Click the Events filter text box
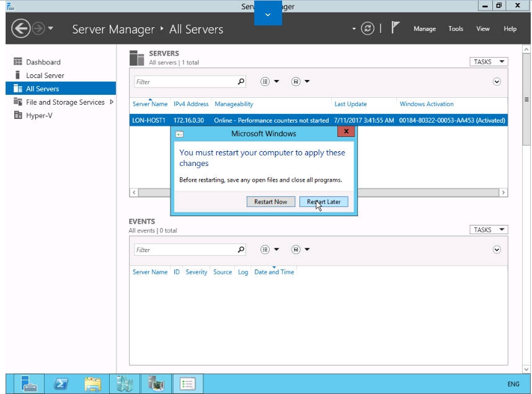532x394 pixels. click(x=186, y=250)
